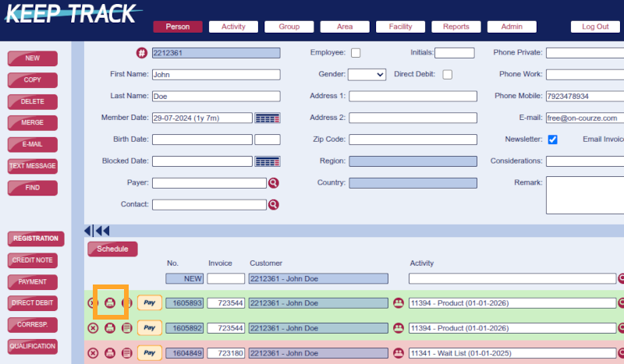Click the hash icon beside person number

click(x=141, y=53)
